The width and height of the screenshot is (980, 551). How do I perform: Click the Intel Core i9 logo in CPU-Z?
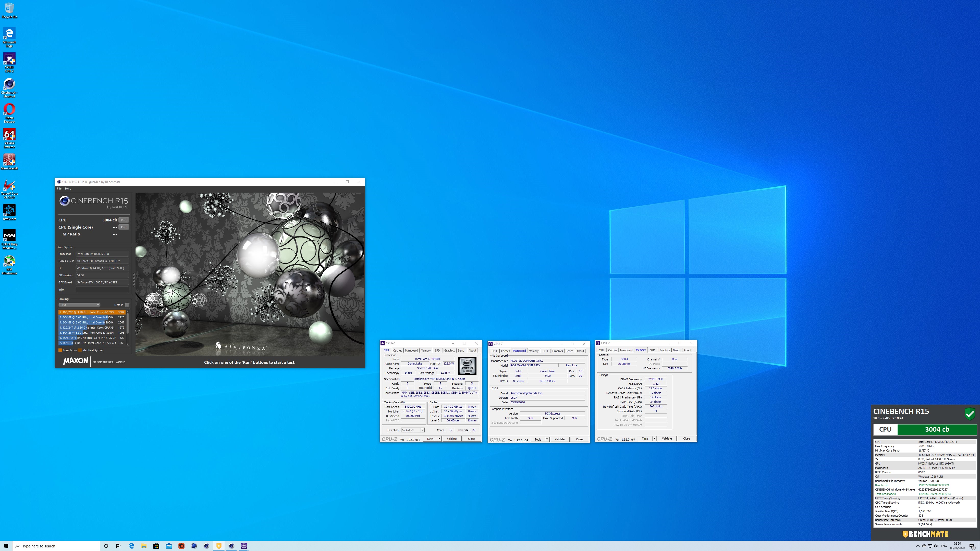(467, 366)
